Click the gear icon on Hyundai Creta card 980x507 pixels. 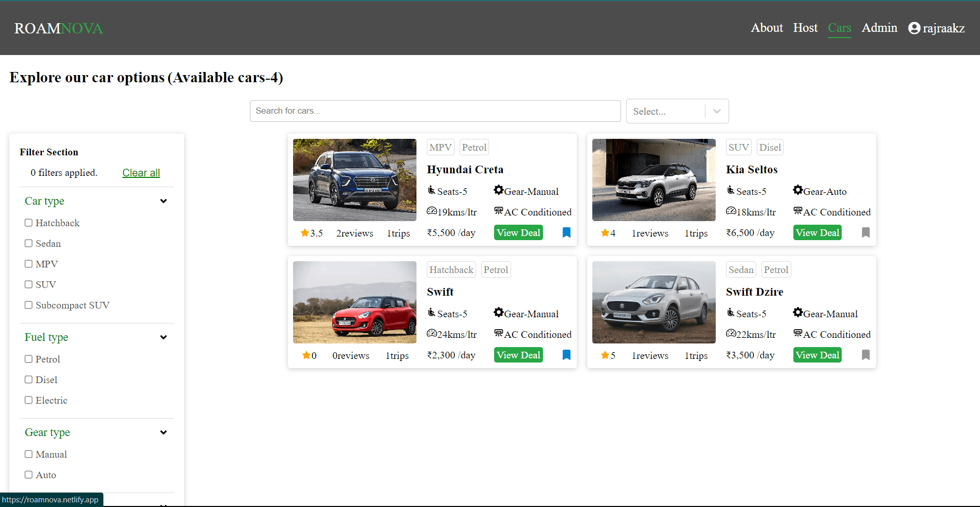coord(499,190)
